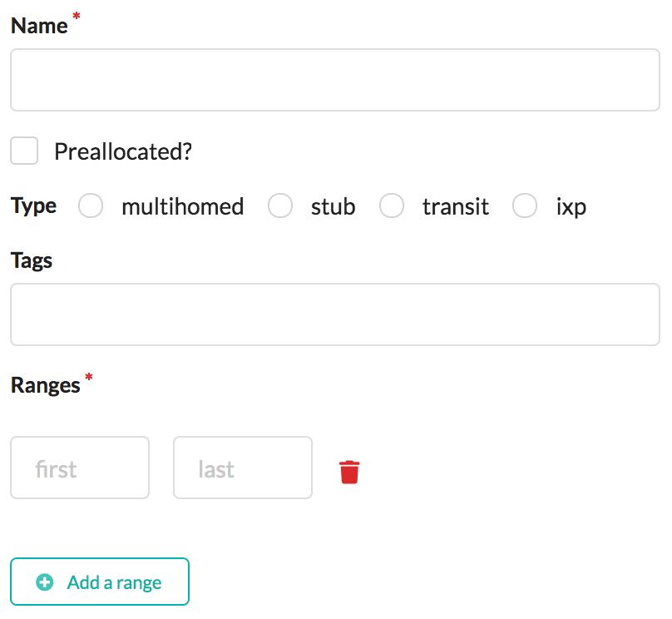Click the last range field
672x619 pixels.
242,468
